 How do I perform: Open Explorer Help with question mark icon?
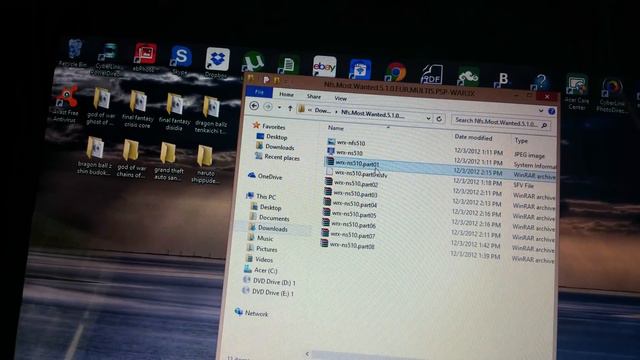click(551, 111)
